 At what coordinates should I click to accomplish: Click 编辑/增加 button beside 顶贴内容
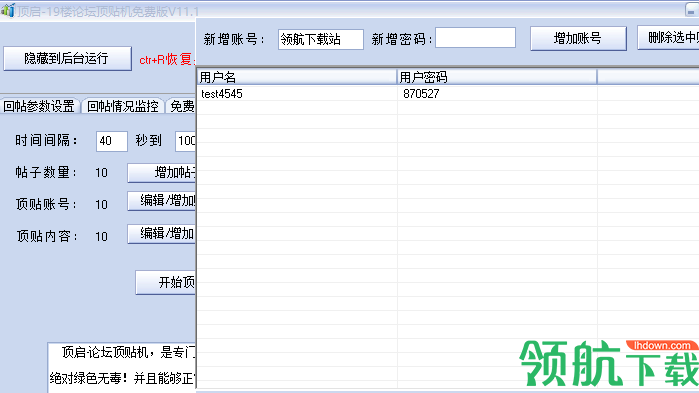click(162, 233)
